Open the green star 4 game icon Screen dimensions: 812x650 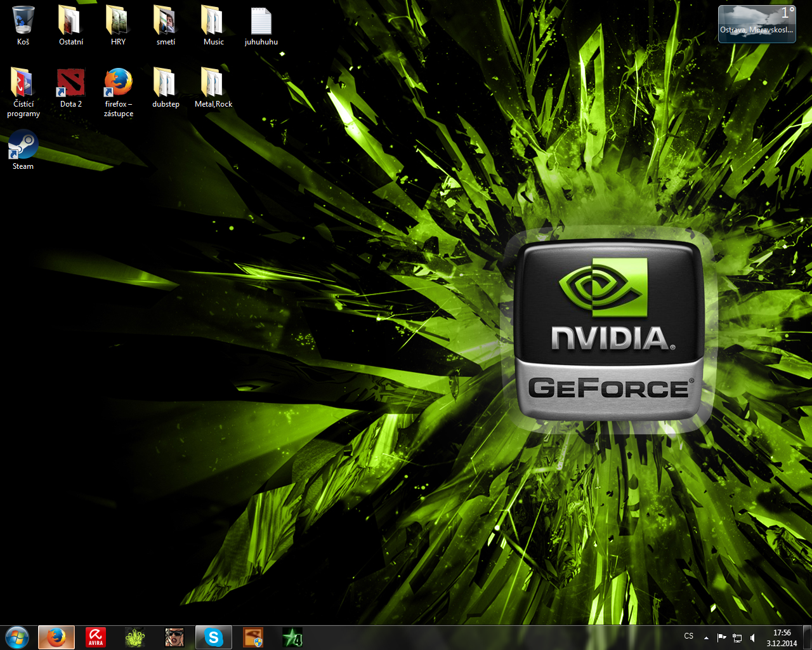[x=292, y=637]
